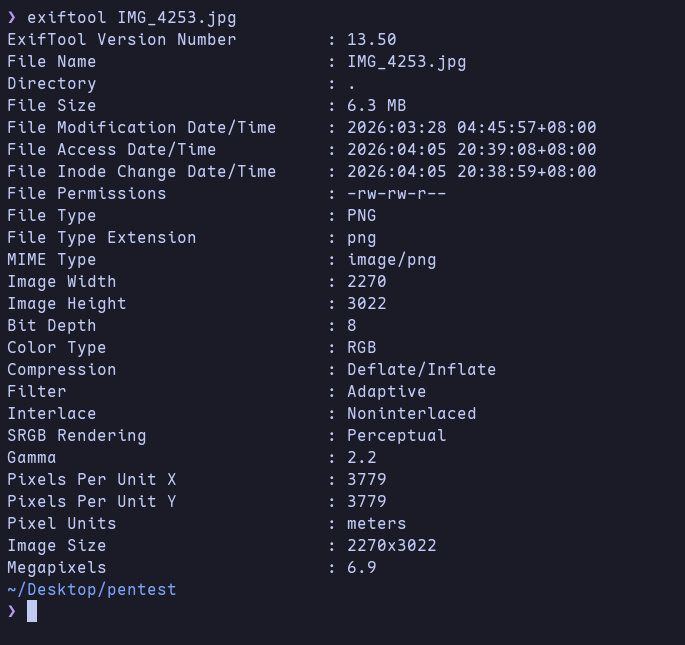Click the Image Width value 2270

(367, 281)
